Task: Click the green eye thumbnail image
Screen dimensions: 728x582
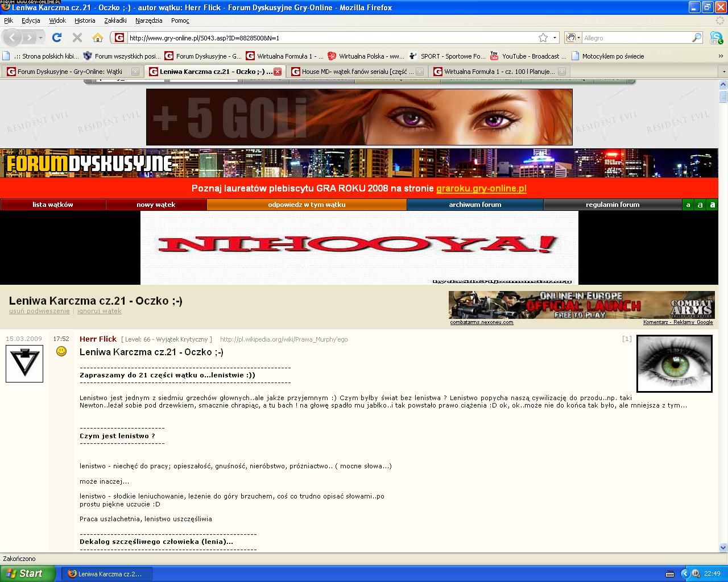Action: click(x=674, y=363)
